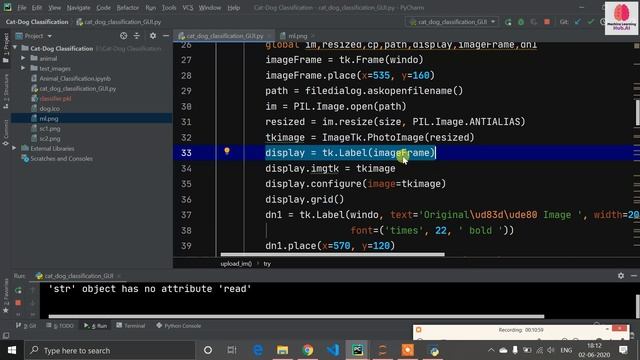Click the rerun icon in top toolbar
The image size is (640, 360).
pyautogui.click(x=508, y=22)
